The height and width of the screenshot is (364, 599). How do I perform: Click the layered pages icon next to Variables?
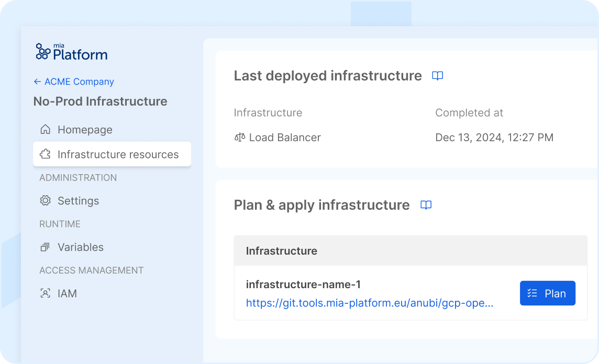pos(46,247)
